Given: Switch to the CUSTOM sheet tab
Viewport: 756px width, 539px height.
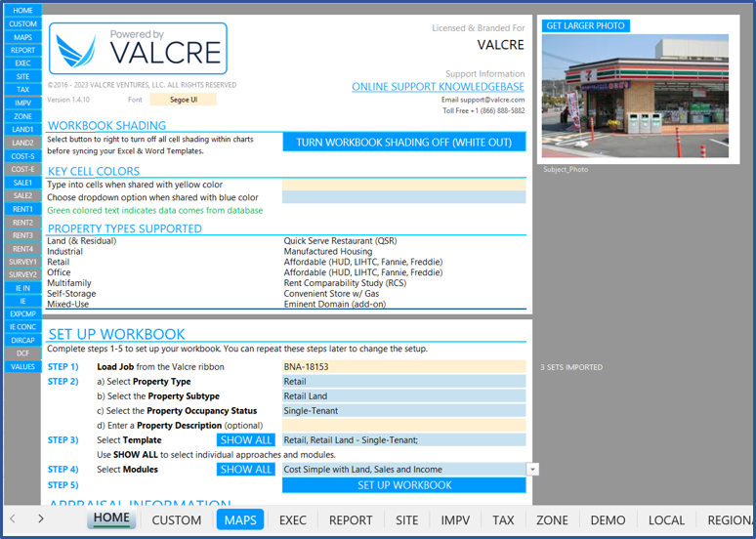Looking at the screenshot, I should [x=177, y=520].
